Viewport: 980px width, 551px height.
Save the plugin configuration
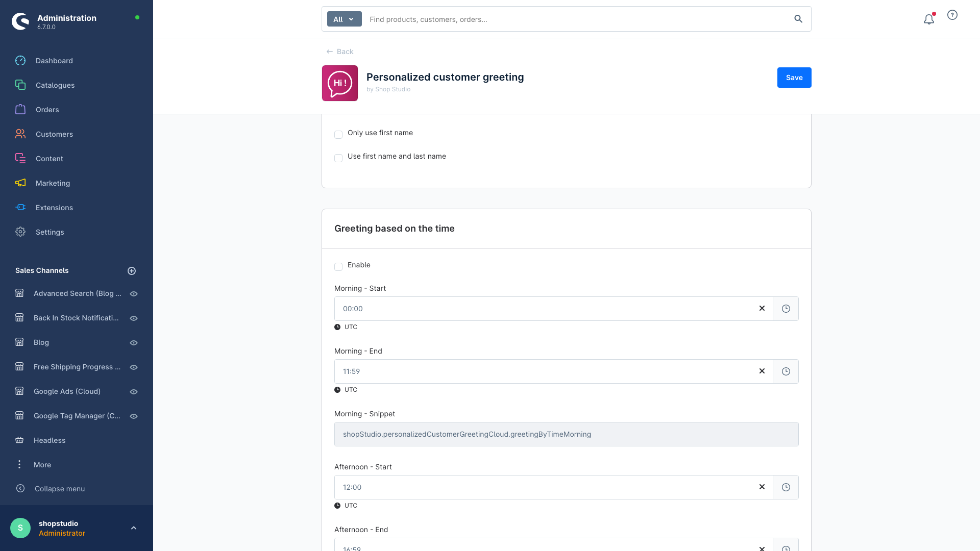[x=794, y=78]
